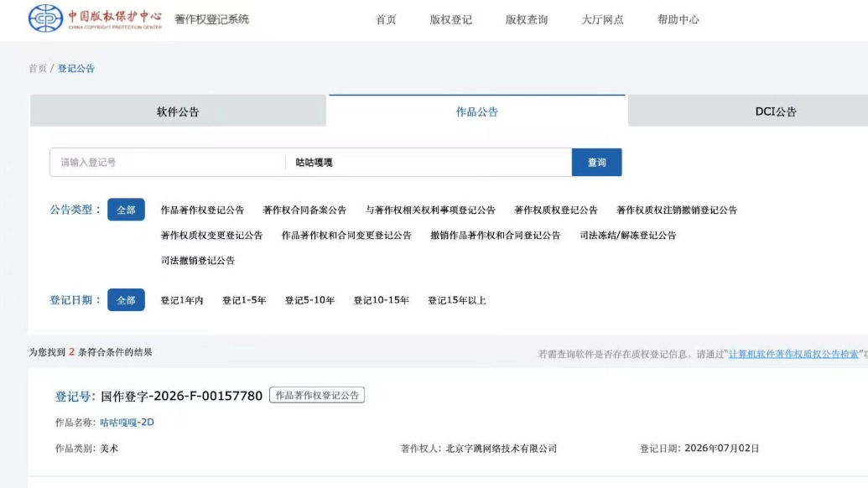Filter by 登记10-15年 date range
868x488 pixels.
[381, 300]
